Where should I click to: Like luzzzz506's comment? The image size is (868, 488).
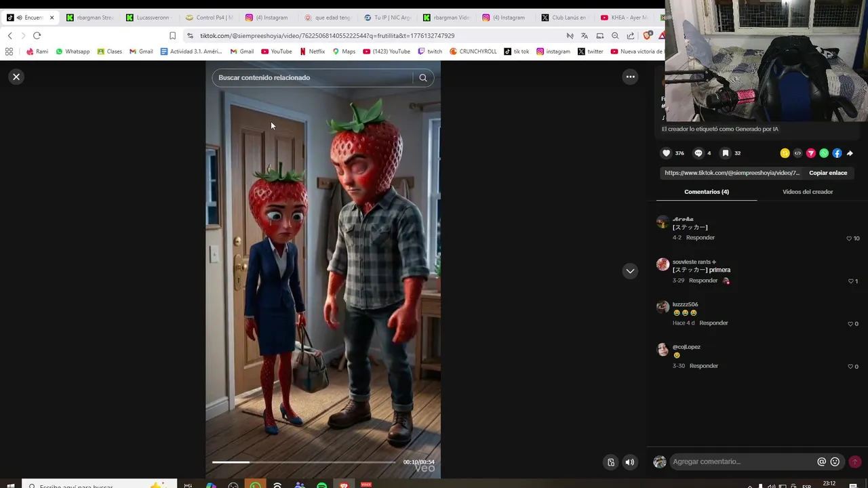pyautogui.click(x=850, y=324)
